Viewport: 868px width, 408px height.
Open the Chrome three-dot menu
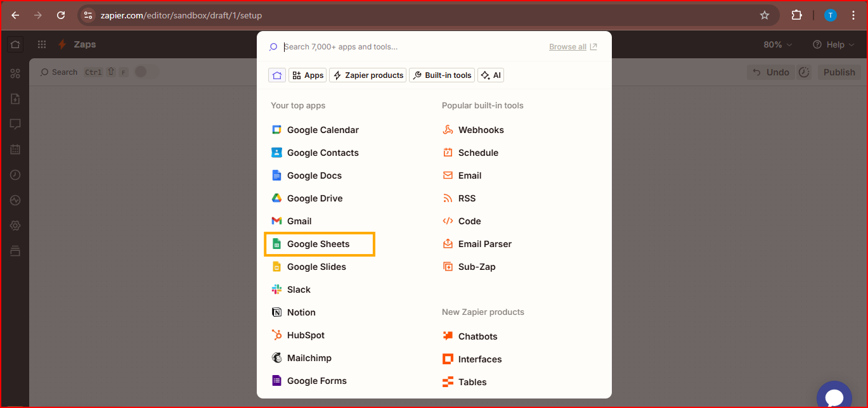pyautogui.click(x=853, y=15)
